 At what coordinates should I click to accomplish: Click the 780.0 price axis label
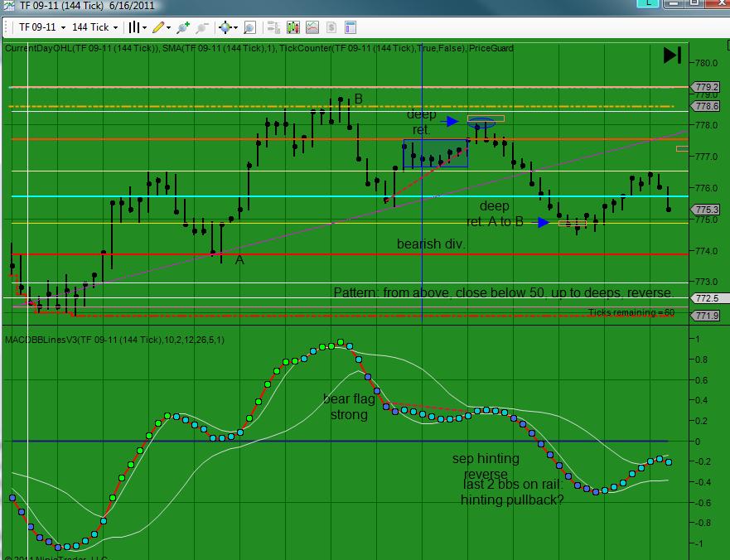pos(706,63)
